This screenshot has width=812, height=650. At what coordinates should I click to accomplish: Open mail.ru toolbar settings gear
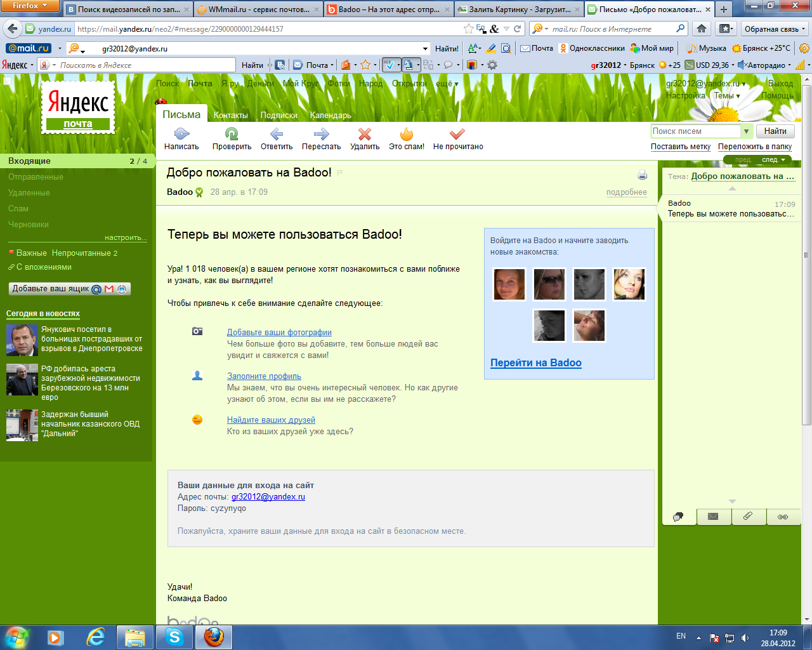804,48
